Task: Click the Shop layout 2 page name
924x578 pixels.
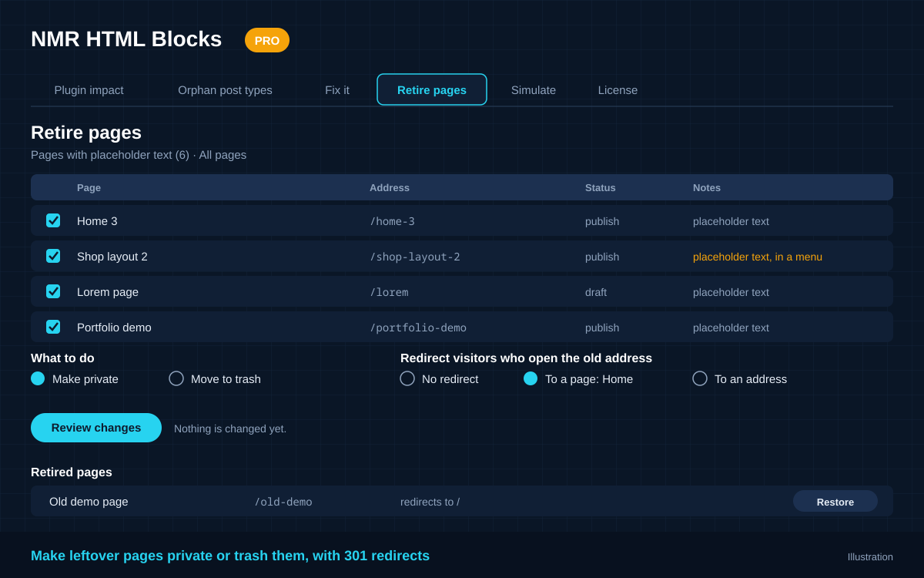Action: point(112,257)
